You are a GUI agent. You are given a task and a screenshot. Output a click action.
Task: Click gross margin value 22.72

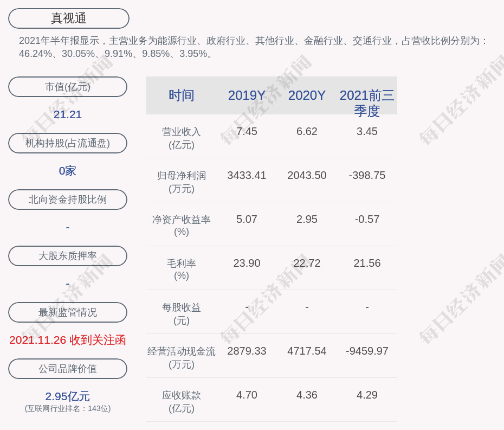tap(307, 263)
